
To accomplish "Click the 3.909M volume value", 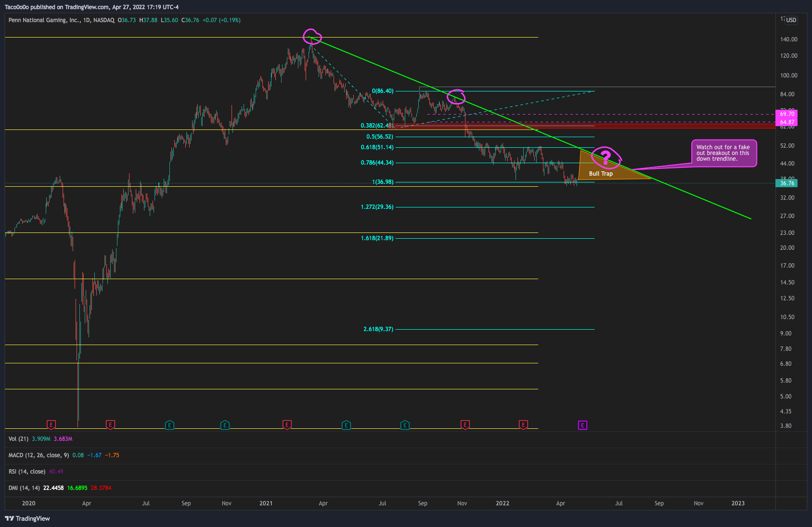I will (41, 439).
